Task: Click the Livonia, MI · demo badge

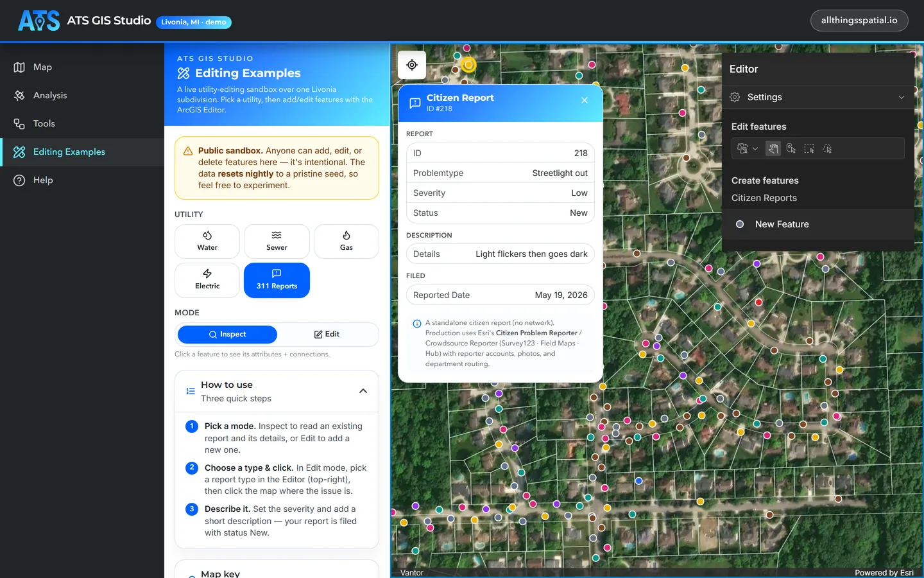Action: coord(194,22)
